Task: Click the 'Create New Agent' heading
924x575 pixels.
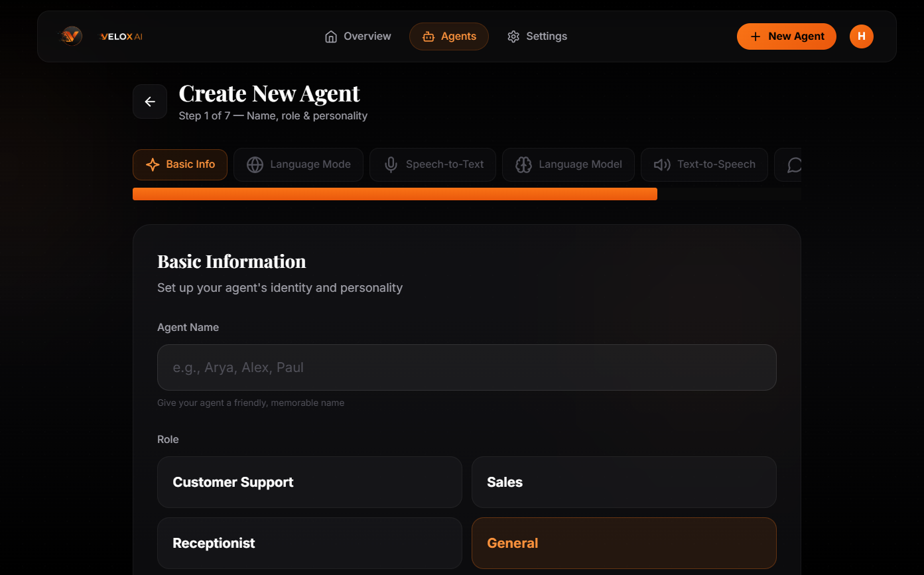Action: (x=269, y=94)
